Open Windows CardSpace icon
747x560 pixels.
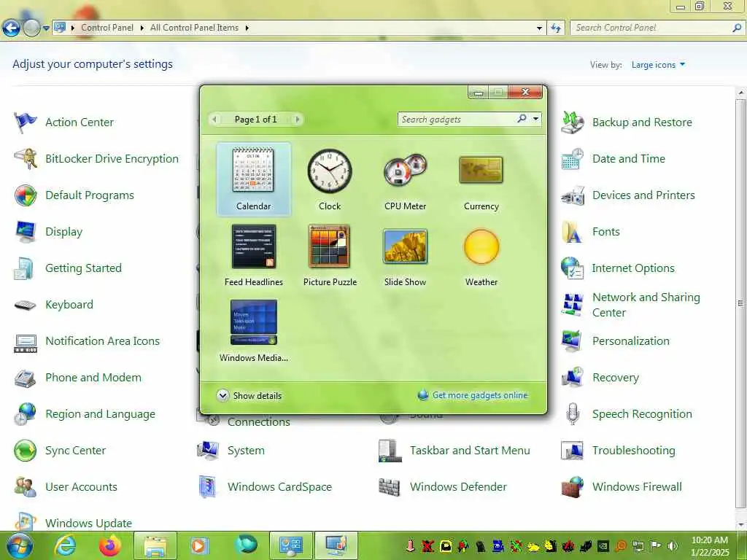pos(208,486)
